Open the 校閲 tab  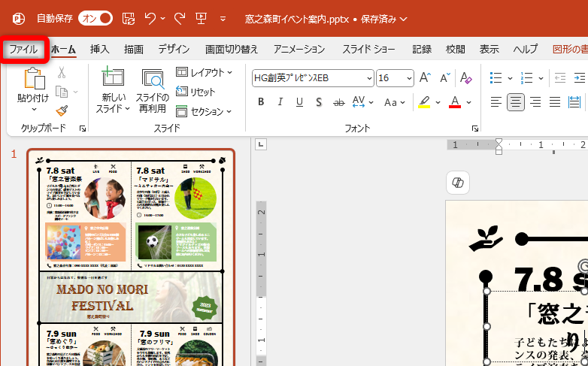(455, 49)
